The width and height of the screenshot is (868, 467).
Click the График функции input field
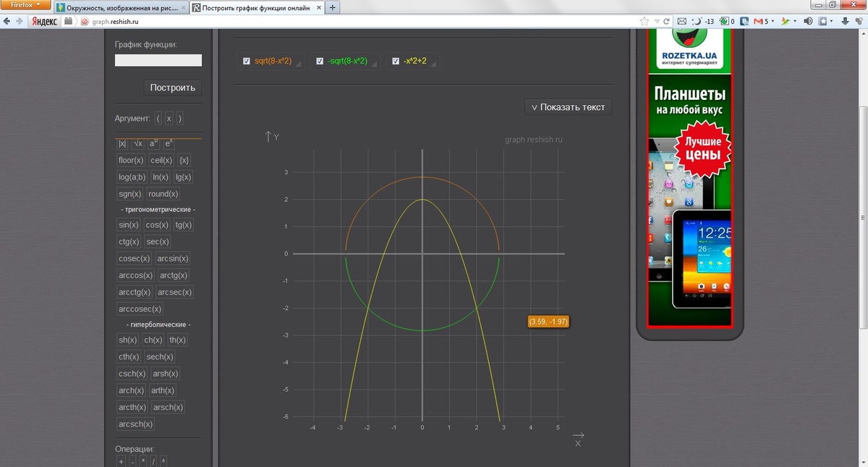tap(158, 60)
